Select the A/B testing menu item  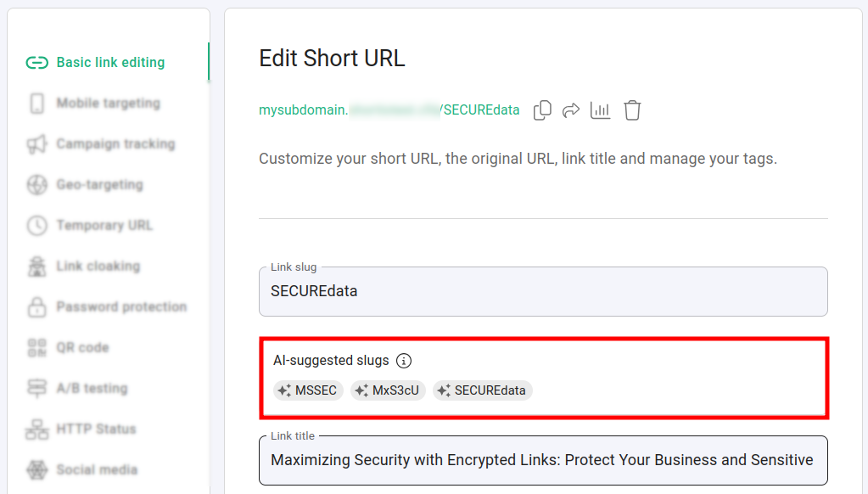92,389
